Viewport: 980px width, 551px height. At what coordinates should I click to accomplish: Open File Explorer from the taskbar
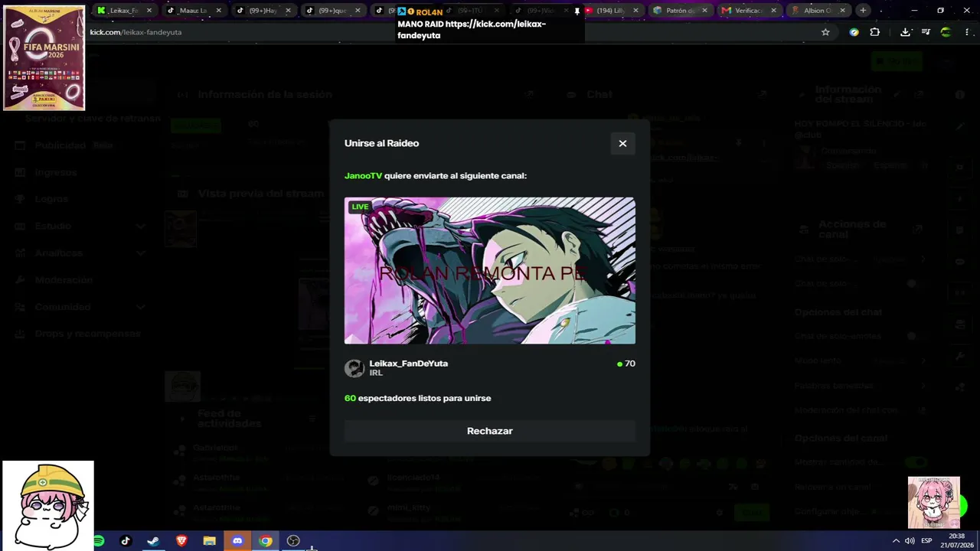[x=209, y=541]
